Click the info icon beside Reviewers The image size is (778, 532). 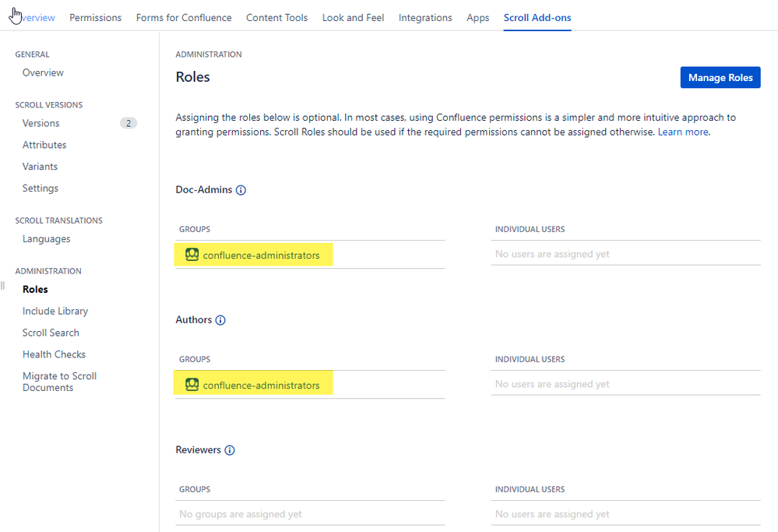[229, 450]
